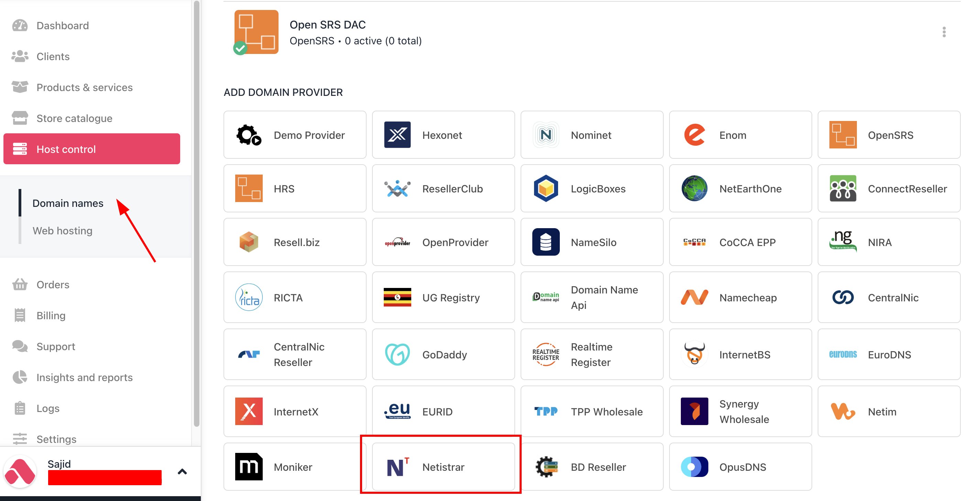The height and width of the screenshot is (501, 980).
Task: Click the NetEarthOne globe logo
Action: (x=694, y=188)
